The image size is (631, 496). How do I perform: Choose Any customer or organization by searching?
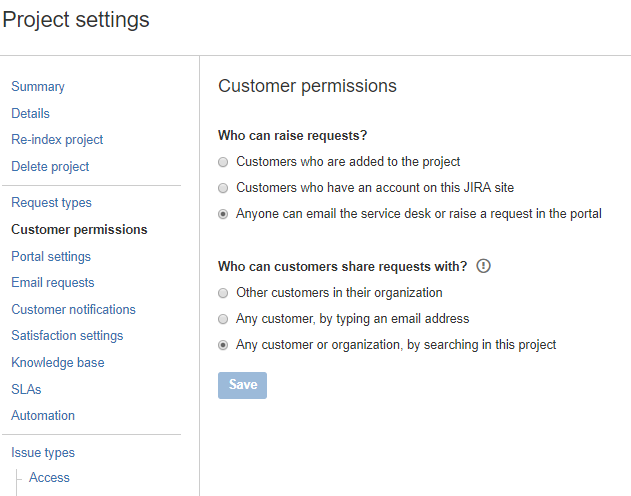coord(224,345)
